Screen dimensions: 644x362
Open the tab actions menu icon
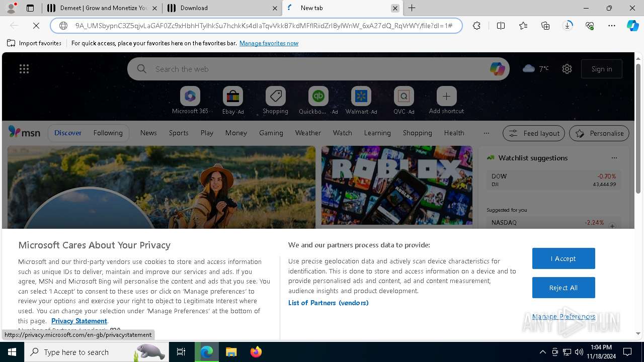pos(30,8)
